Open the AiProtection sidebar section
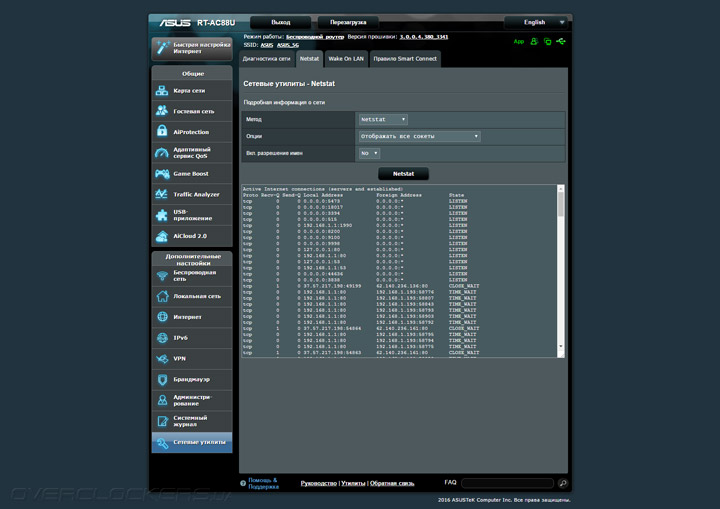720x509 pixels. click(x=191, y=132)
